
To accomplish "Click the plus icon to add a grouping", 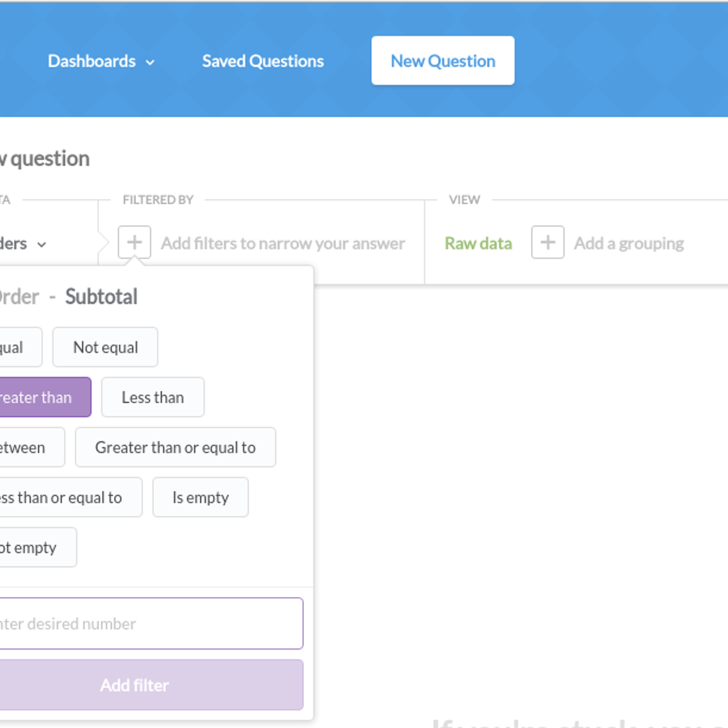I will (x=547, y=242).
